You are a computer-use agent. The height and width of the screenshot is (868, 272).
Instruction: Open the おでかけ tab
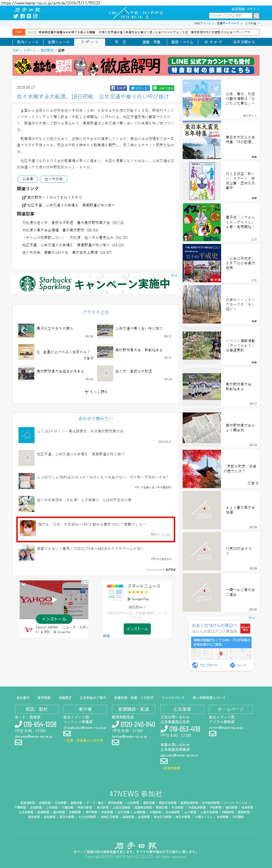coord(213,42)
